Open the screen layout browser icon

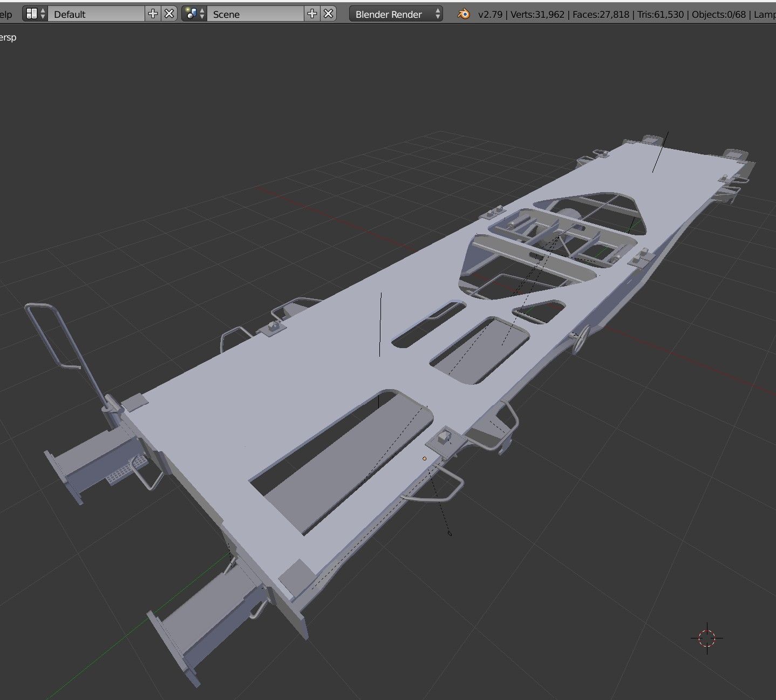pyautogui.click(x=36, y=14)
